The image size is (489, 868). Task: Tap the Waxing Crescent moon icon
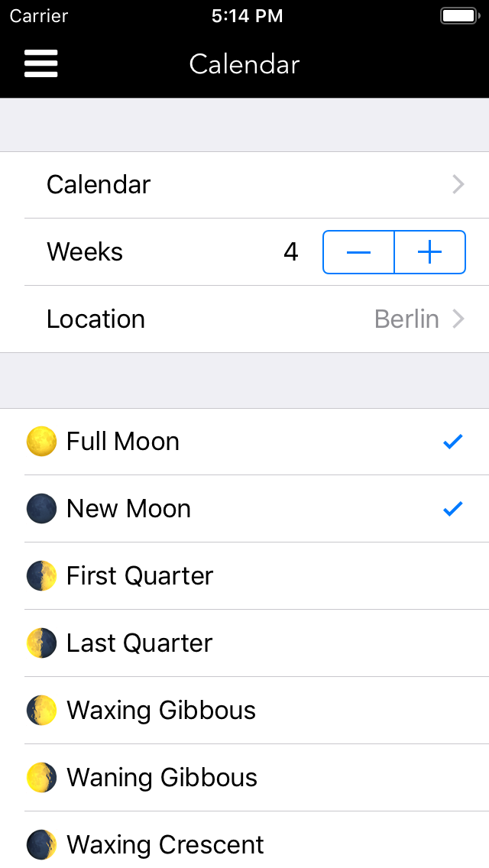click(40, 844)
